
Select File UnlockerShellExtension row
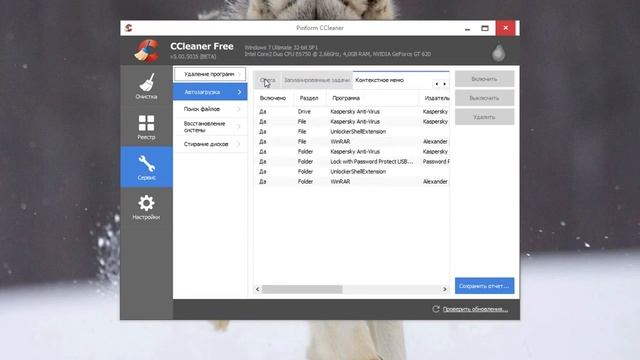(352, 131)
